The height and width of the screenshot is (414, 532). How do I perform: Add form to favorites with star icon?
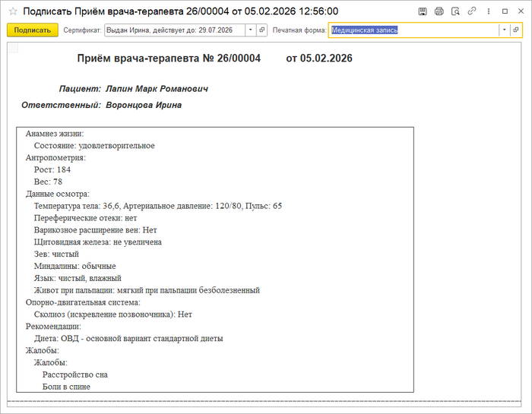13,11
